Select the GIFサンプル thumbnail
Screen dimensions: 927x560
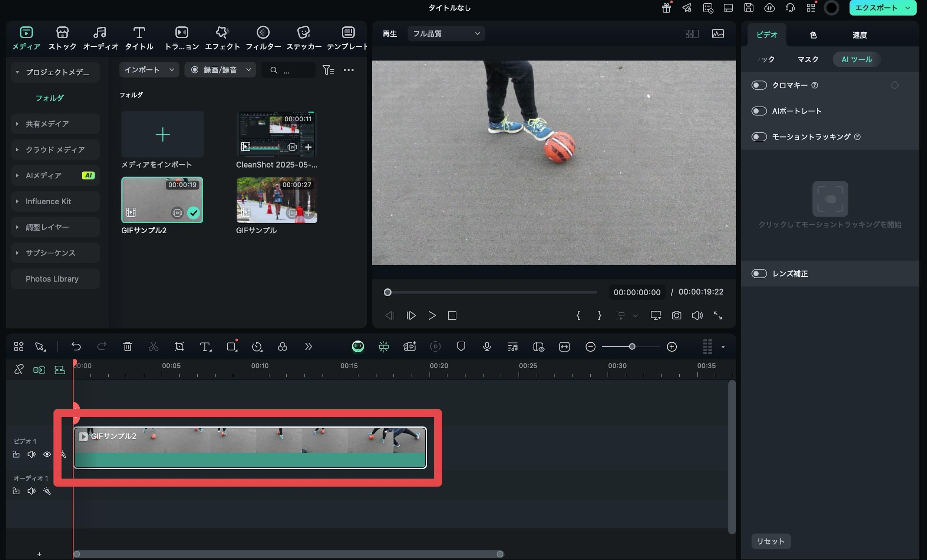coord(277,200)
